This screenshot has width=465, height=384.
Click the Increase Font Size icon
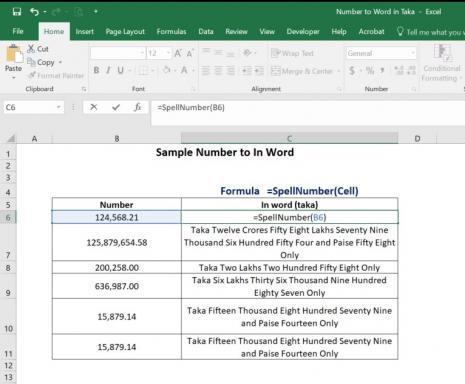pyautogui.click(x=178, y=53)
